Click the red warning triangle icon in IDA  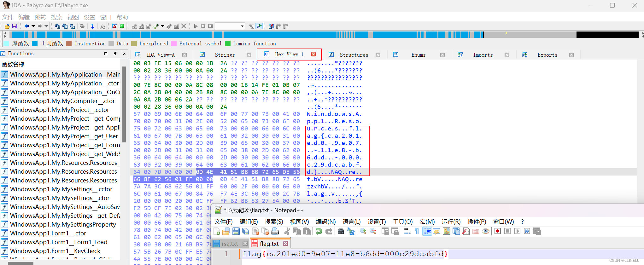pyautogui.click(x=114, y=26)
